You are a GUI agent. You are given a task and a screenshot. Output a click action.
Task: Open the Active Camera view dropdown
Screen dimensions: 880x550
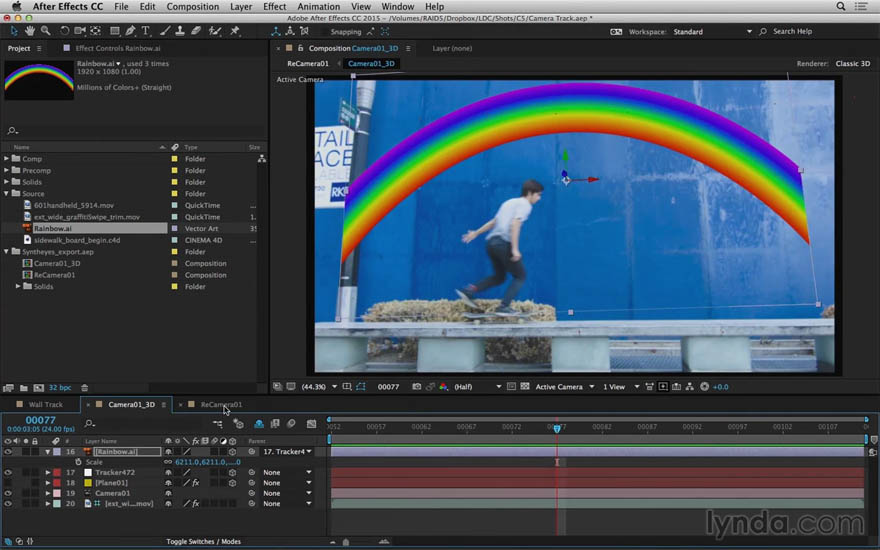click(565, 387)
